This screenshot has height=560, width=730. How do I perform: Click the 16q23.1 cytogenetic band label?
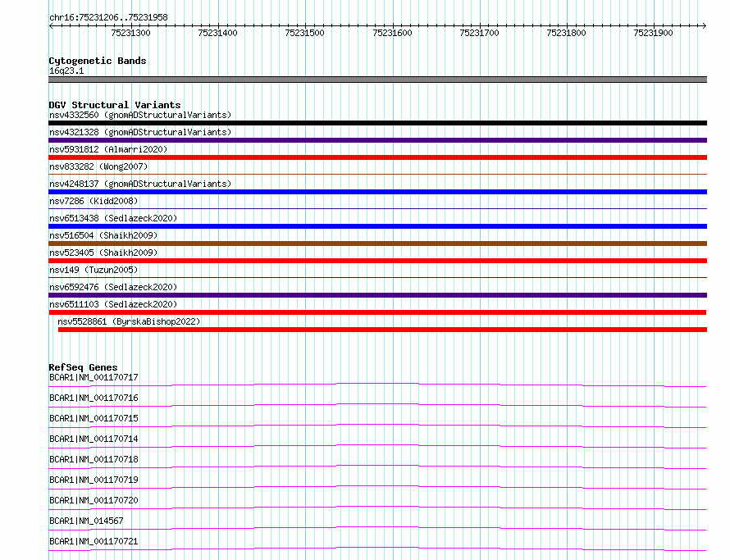pyautogui.click(x=66, y=71)
